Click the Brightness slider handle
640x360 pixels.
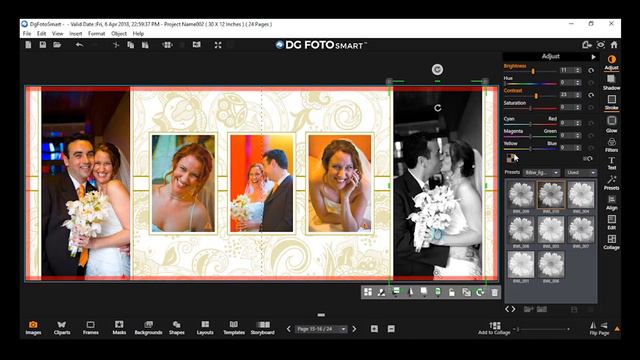533,71
